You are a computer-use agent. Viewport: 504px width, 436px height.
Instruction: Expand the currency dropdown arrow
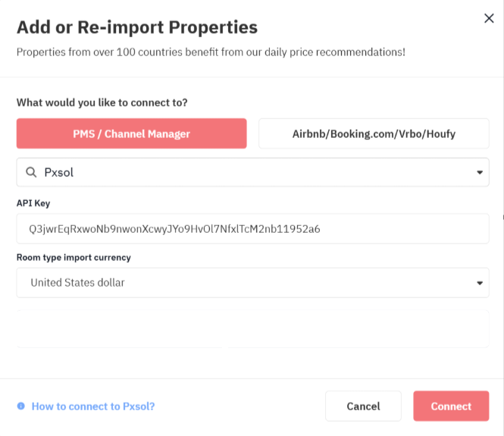click(479, 283)
